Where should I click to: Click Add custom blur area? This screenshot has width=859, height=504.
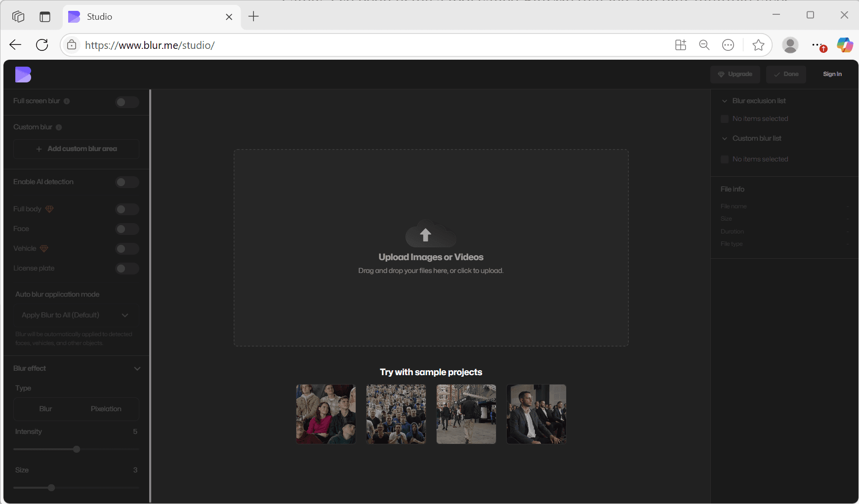76,149
